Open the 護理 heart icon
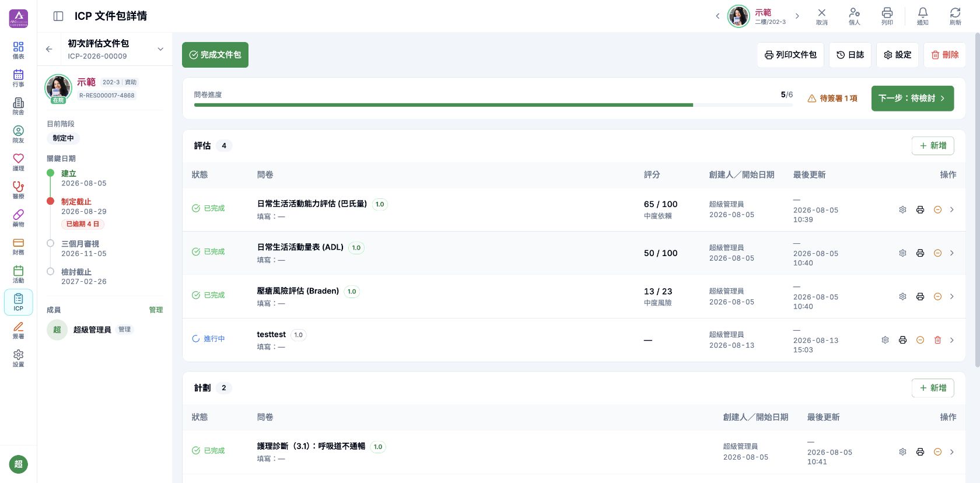Screen dimensions: 980x483 (19, 162)
